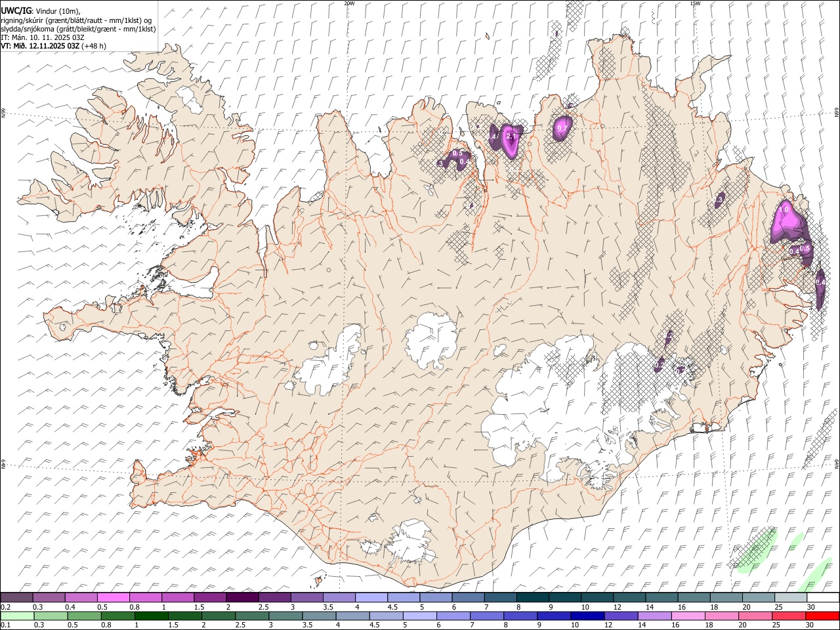Click the '0.7' snowfall value in the north
The height and width of the screenshot is (630, 840).
(x=562, y=129)
